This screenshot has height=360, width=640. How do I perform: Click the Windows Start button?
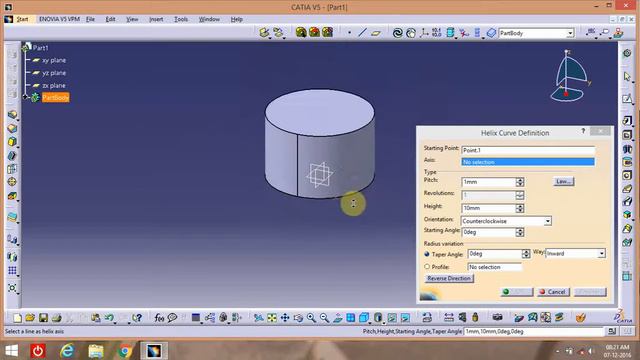pyautogui.click(x=11, y=351)
